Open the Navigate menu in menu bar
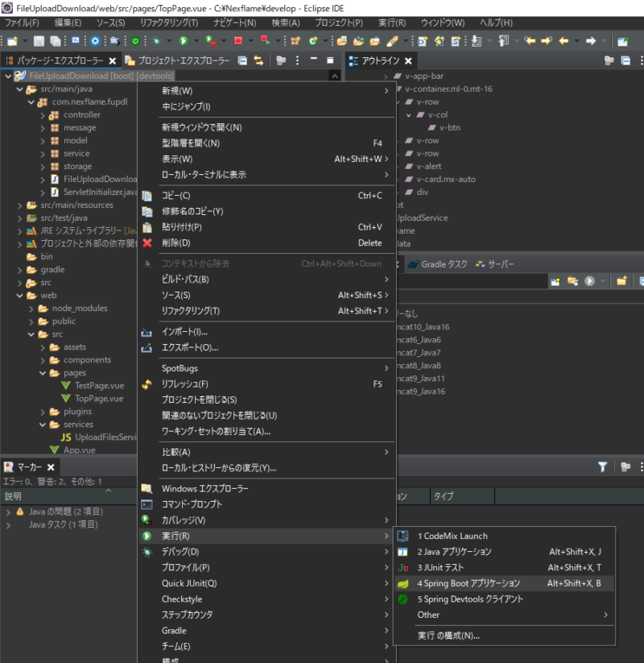 233,23
